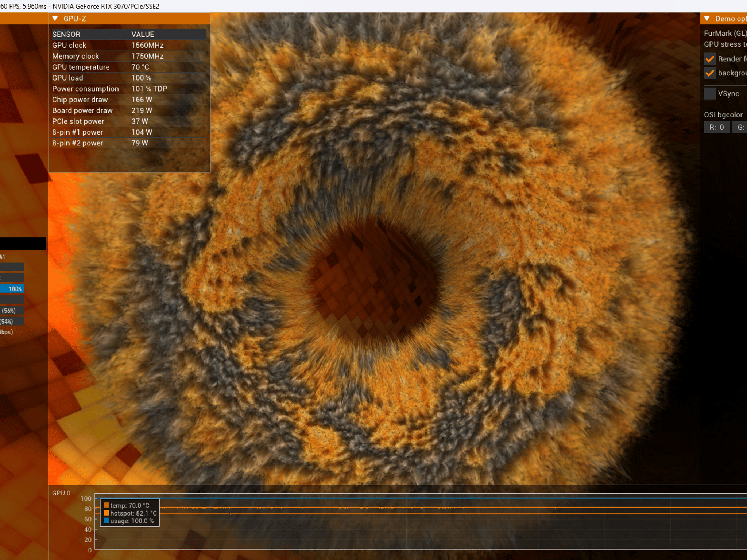Enable the VSync checkbox
This screenshot has width=747, height=560.
pos(710,93)
